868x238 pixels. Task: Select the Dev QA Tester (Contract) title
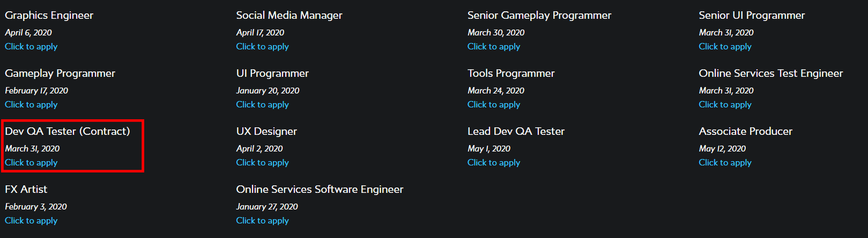(67, 132)
